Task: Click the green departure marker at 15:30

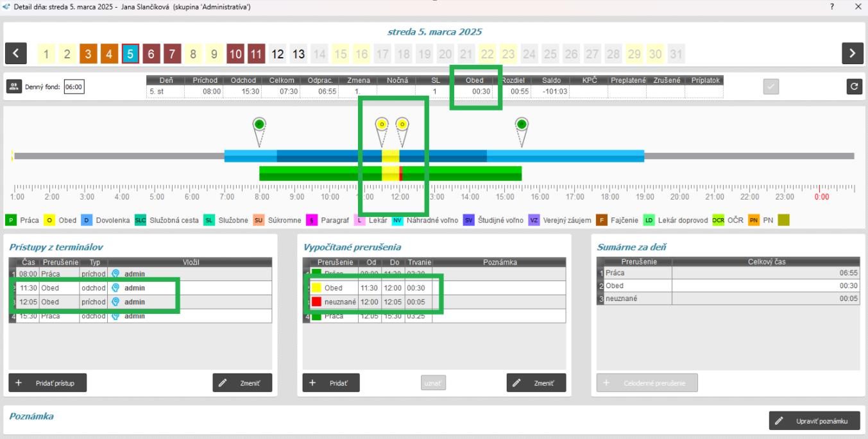Action: click(x=522, y=125)
